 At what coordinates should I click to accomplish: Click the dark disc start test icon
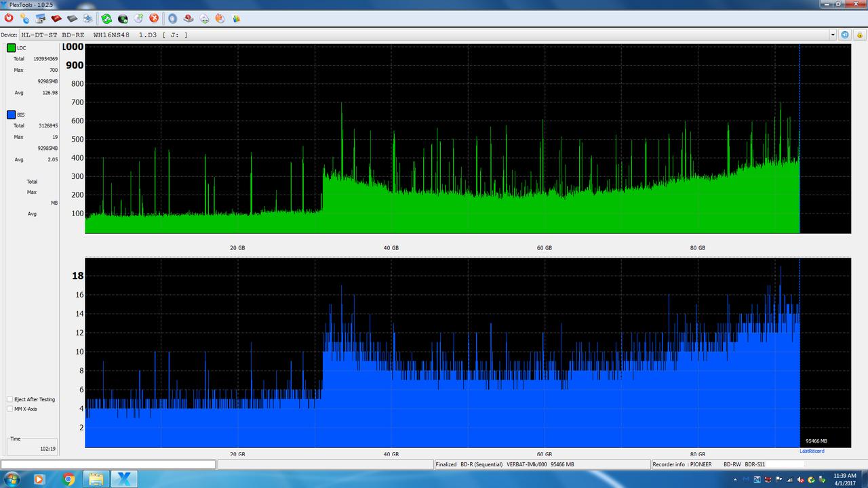click(123, 18)
